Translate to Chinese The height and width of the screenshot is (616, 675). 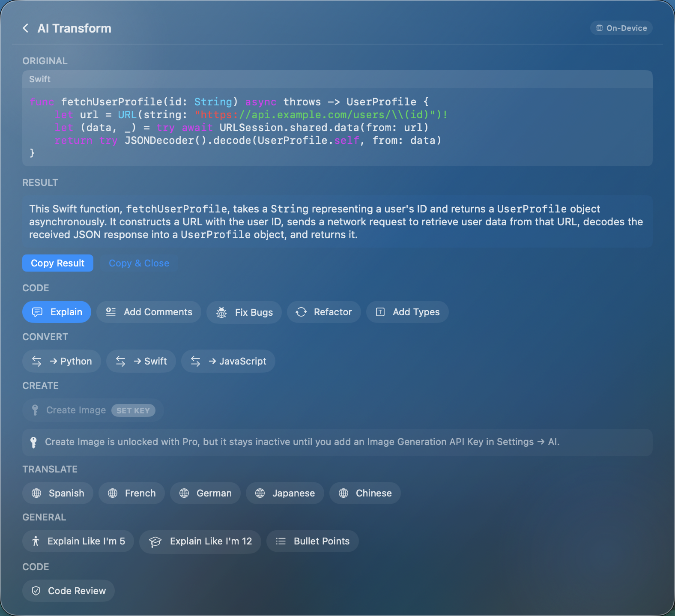click(365, 493)
